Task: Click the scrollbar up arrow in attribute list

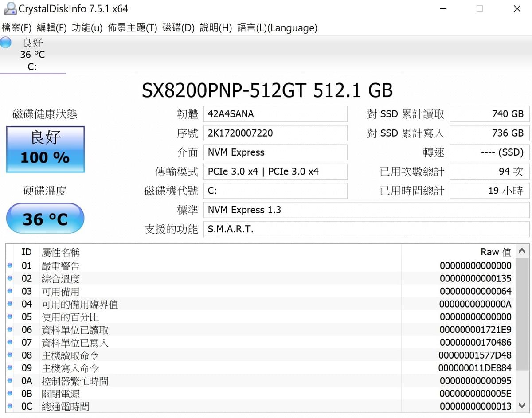Action: click(x=523, y=251)
